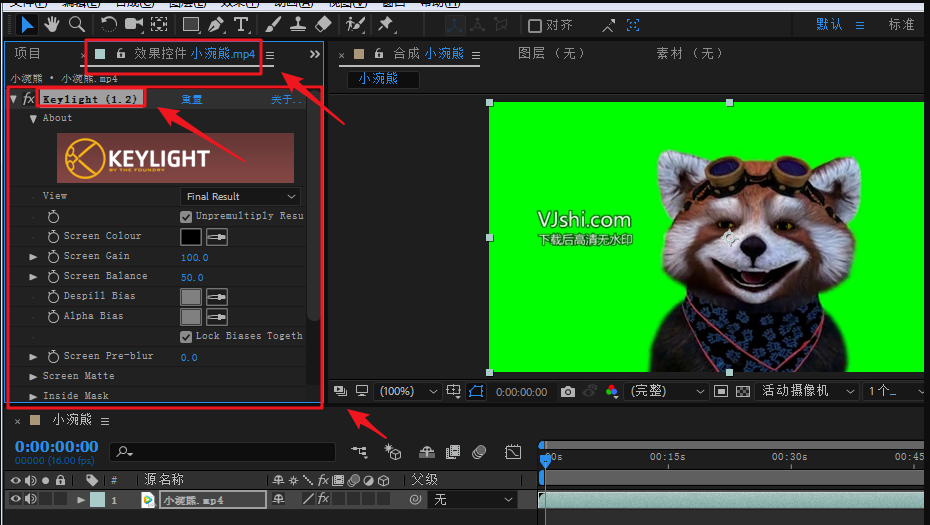
Task: Switch to the 项目 panel tab
Action: coord(28,54)
